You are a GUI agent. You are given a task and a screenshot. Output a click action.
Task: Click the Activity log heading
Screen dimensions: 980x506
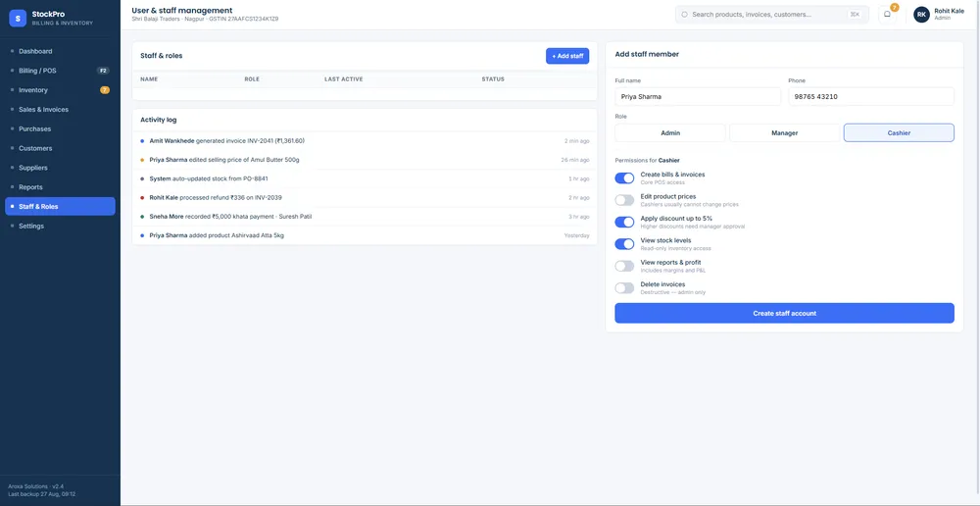click(x=158, y=120)
